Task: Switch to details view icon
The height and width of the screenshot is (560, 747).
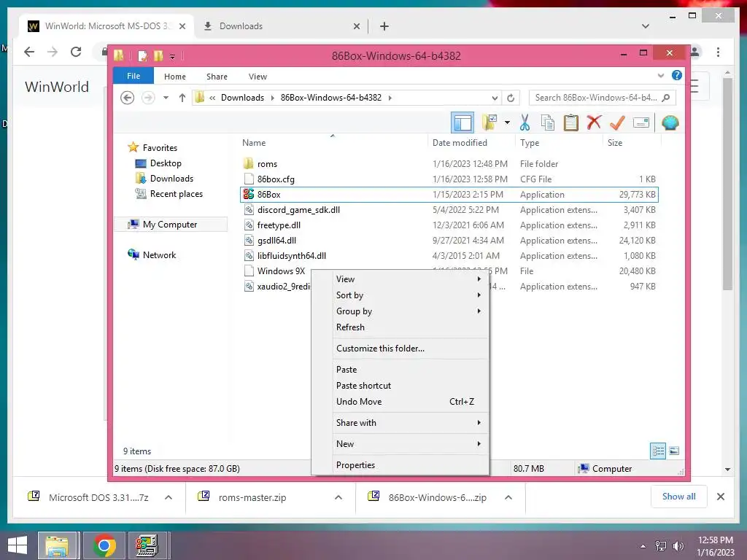Action: [658, 451]
